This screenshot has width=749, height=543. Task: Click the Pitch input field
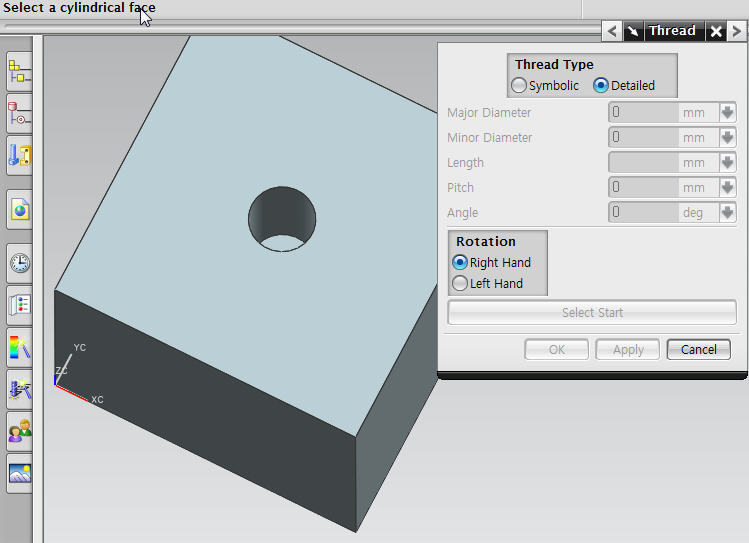pyautogui.click(x=643, y=187)
